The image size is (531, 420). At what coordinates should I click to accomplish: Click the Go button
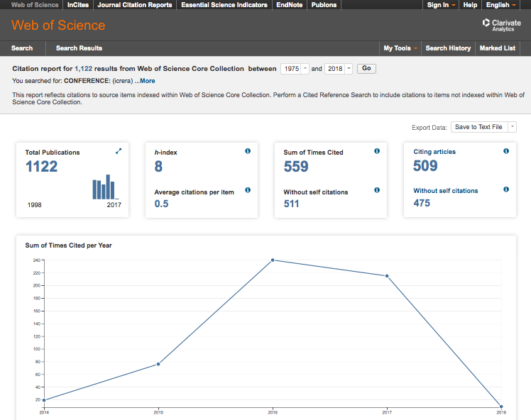[x=366, y=68]
